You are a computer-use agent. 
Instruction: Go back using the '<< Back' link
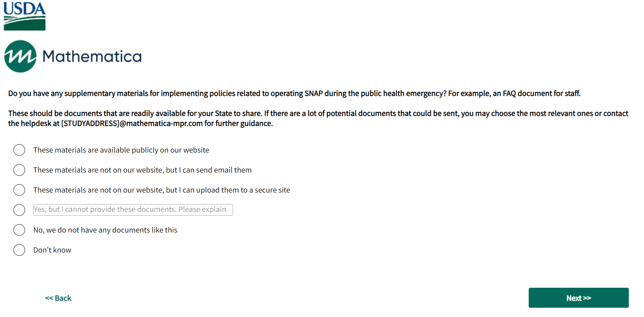coord(58,298)
